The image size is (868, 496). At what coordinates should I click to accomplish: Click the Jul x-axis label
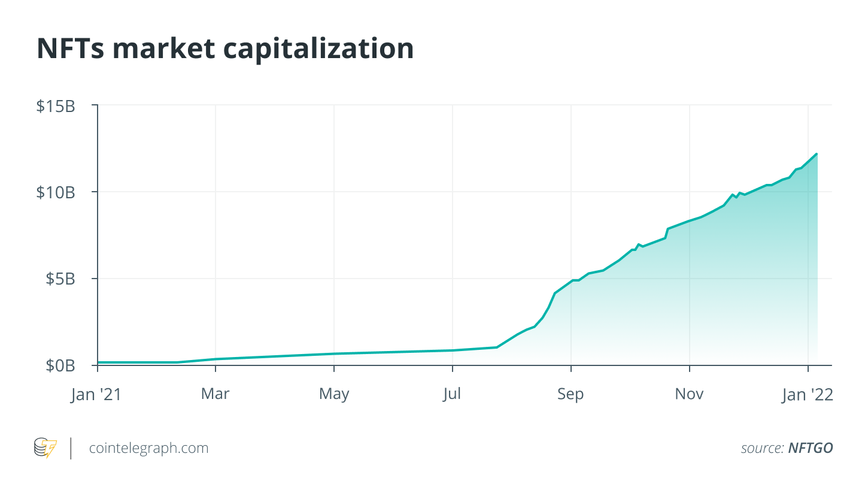[453, 394]
